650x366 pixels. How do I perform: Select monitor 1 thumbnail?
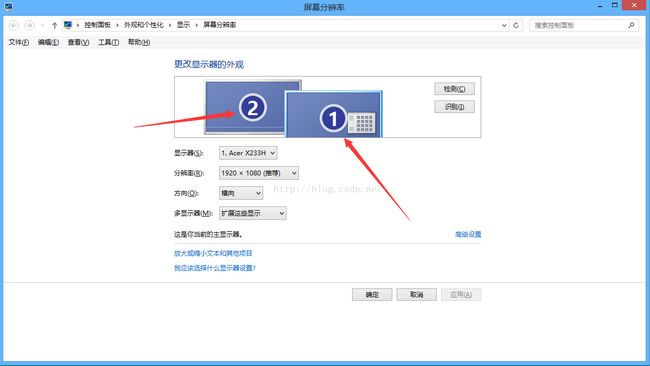334,115
